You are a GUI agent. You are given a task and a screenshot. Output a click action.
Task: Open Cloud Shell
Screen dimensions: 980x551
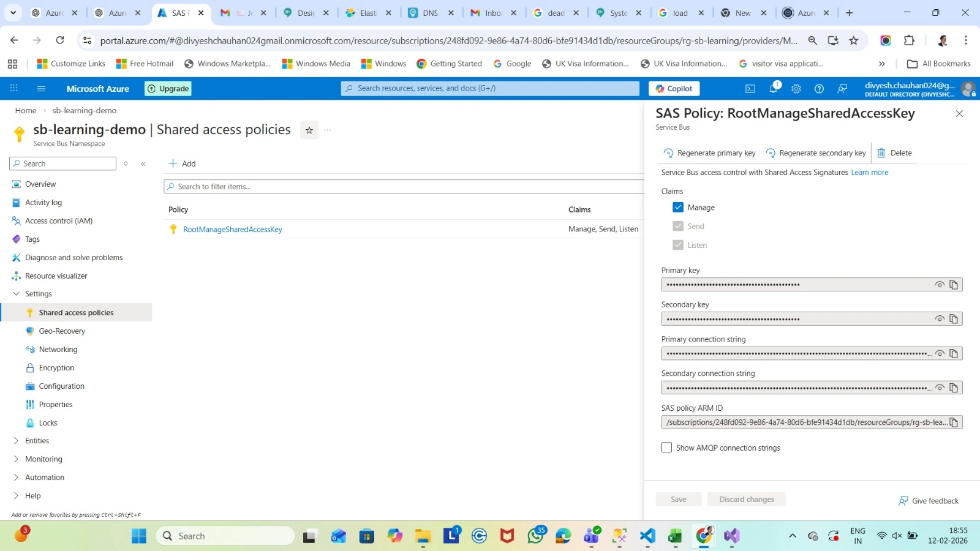[x=750, y=89]
